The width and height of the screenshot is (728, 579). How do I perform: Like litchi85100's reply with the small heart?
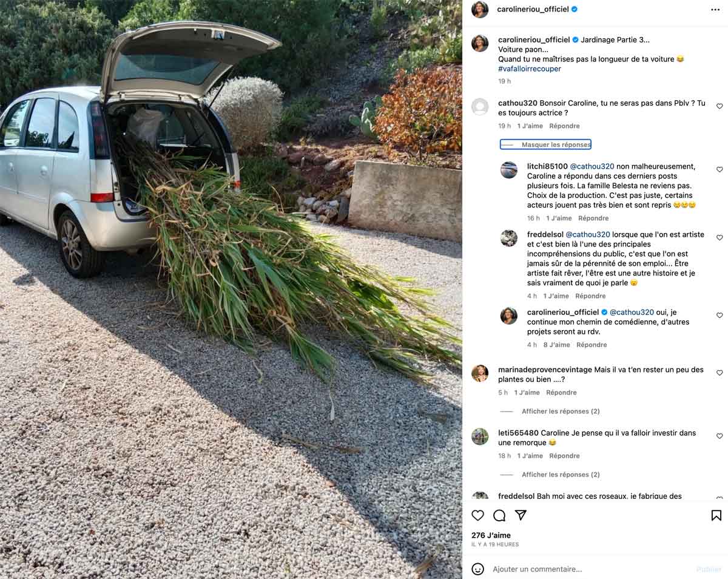[720, 169]
